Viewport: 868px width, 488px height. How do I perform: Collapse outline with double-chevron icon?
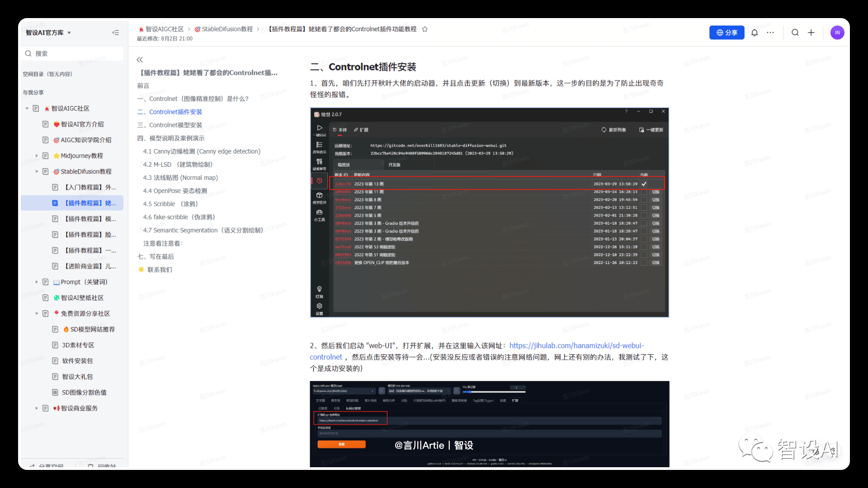[x=140, y=60]
